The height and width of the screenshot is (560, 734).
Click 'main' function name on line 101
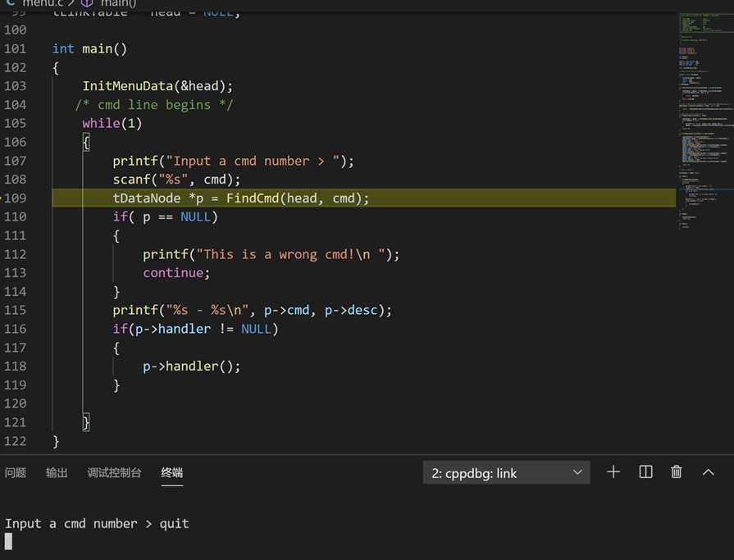(97, 48)
